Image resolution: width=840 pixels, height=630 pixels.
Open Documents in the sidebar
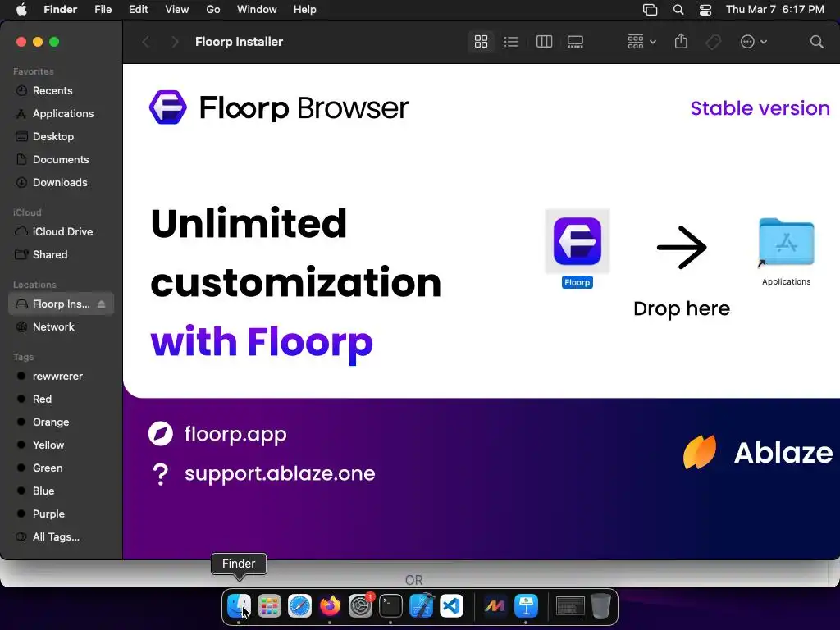click(61, 160)
